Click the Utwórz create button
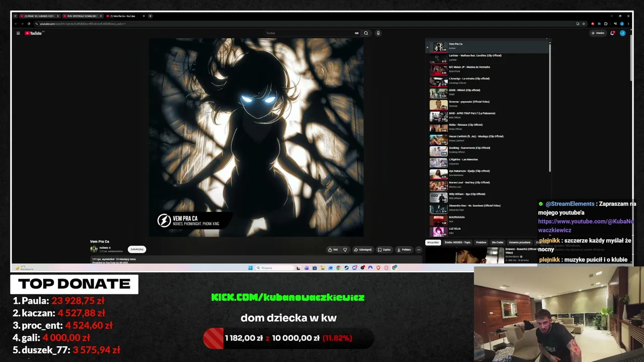Image resolution: width=644 pixels, height=362 pixels. 598,33
